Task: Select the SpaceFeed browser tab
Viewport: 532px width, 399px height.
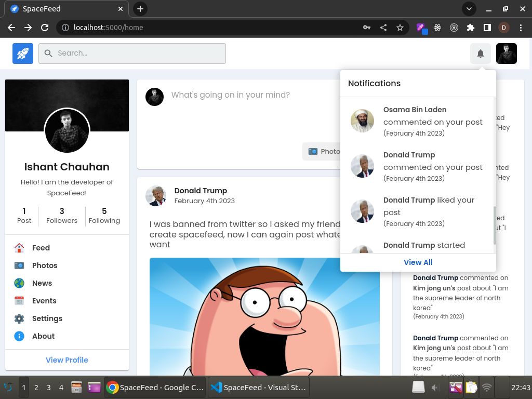Action: coord(66,9)
